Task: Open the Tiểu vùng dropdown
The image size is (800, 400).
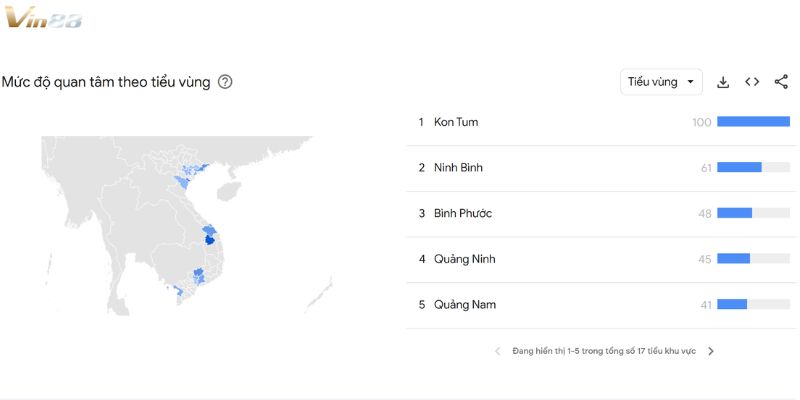Action: [x=661, y=82]
